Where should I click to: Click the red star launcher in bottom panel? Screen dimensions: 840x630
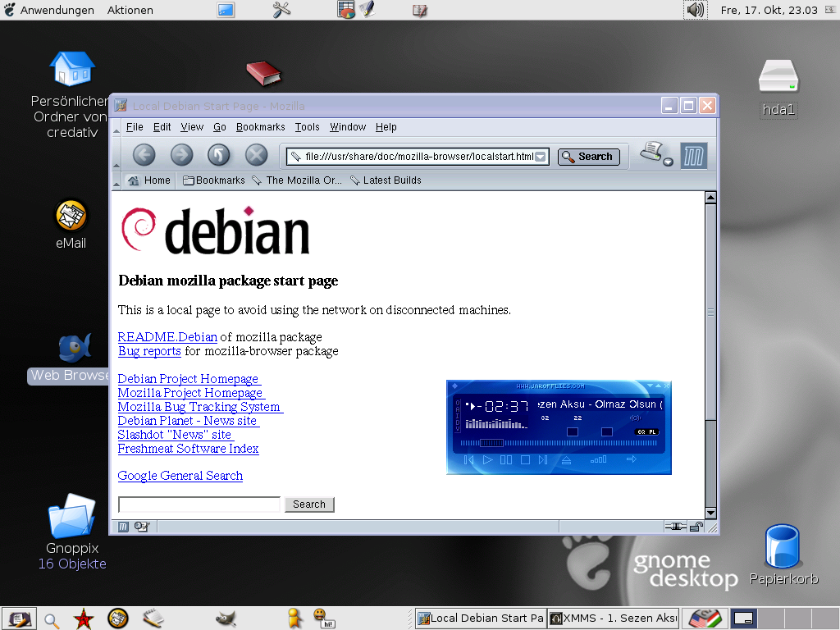tap(84, 619)
